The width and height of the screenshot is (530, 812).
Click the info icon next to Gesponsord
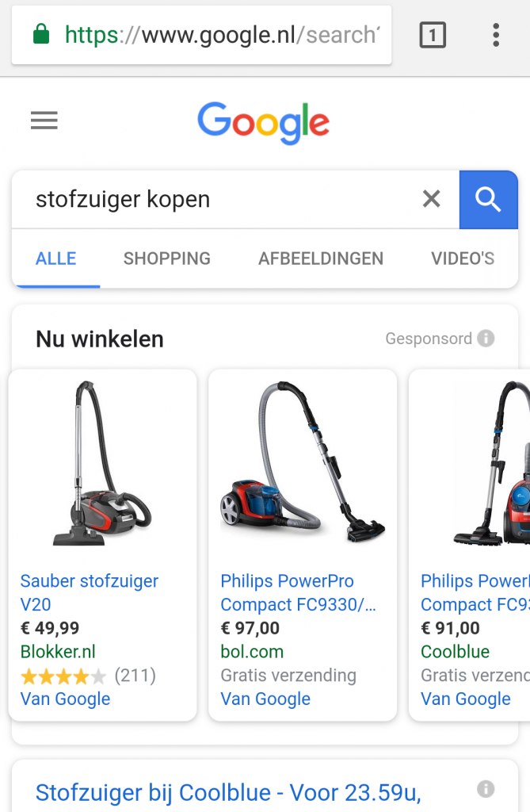click(486, 338)
